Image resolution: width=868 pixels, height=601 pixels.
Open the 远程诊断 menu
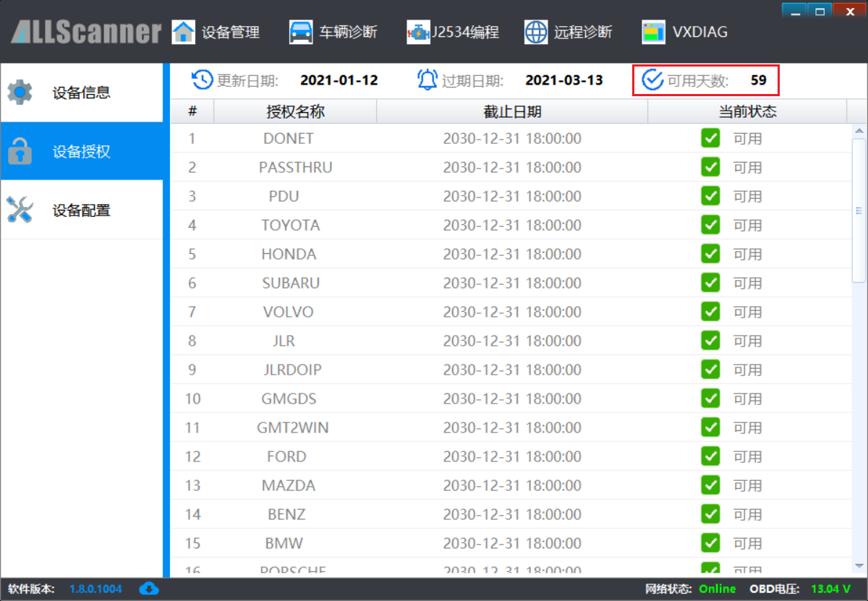point(569,32)
